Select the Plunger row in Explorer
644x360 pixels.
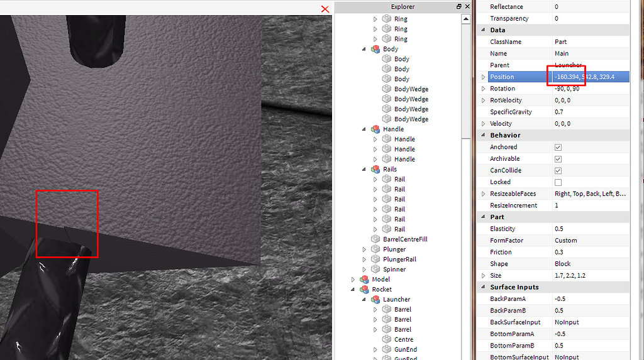394,249
